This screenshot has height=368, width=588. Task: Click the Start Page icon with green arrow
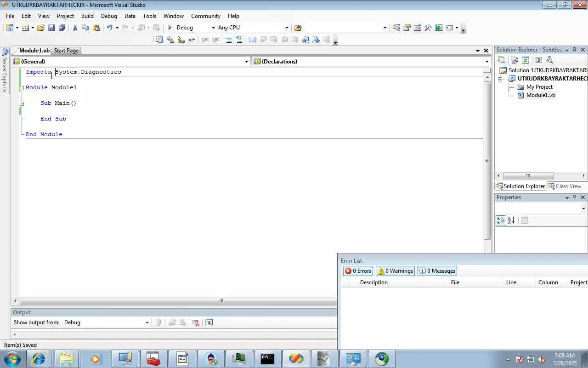tap(439, 28)
